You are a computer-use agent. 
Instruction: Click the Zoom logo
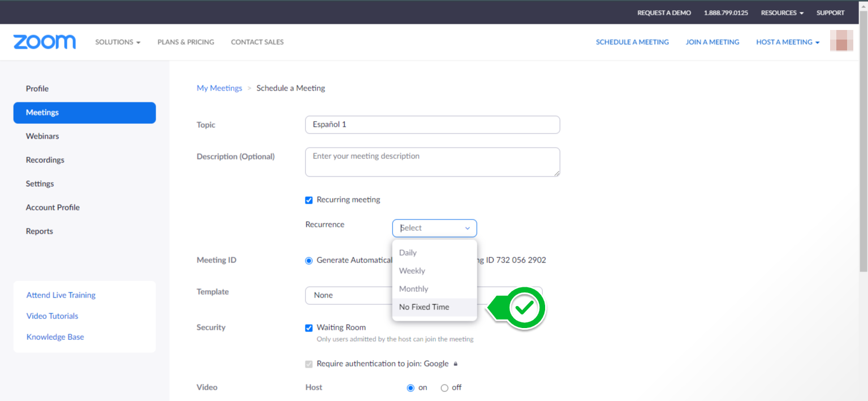tap(44, 42)
